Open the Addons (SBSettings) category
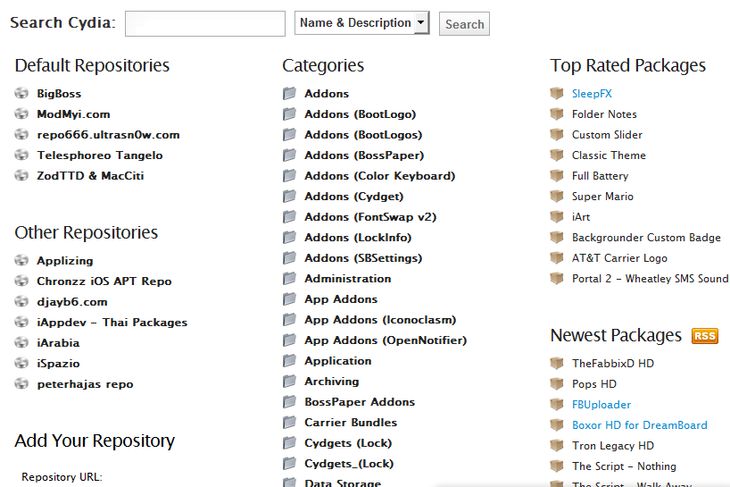Viewport: 730px width, 487px height. (x=363, y=258)
